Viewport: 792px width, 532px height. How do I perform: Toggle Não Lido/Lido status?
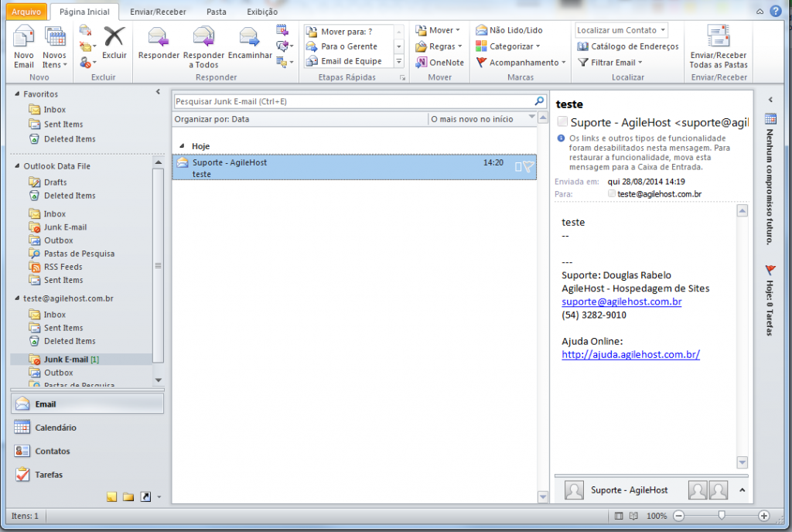pyautogui.click(x=509, y=30)
